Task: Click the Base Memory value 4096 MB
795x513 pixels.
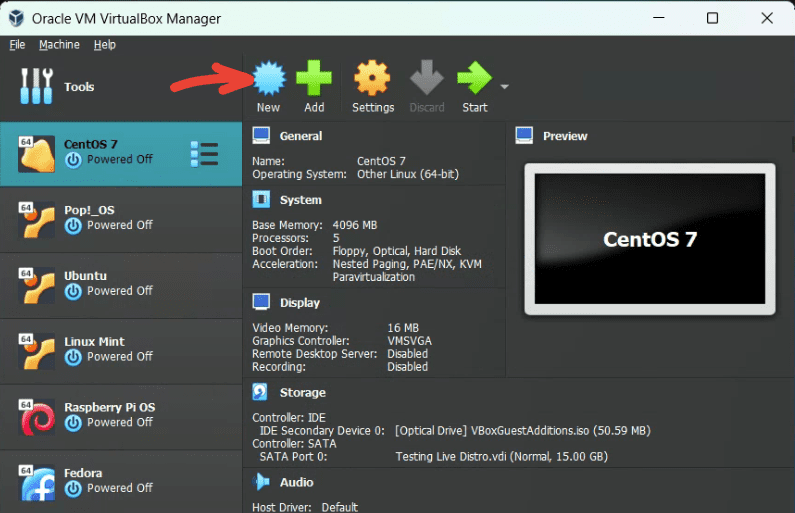Action: pos(355,225)
